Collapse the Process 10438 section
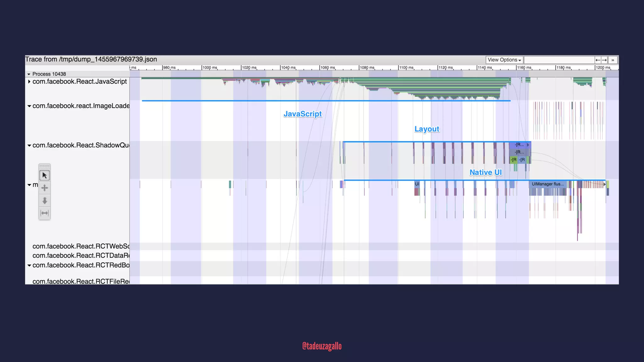This screenshot has height=362, width=644. 29,74
